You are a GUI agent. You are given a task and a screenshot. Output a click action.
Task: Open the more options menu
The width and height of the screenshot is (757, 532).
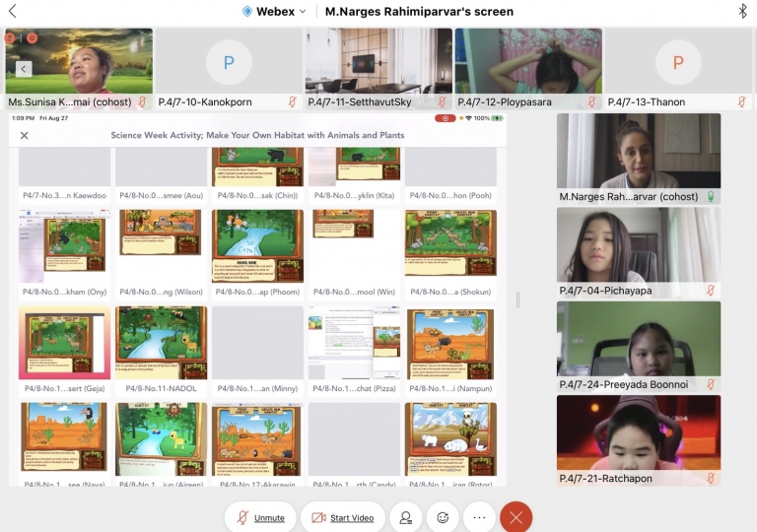click(x=479, y=518)
